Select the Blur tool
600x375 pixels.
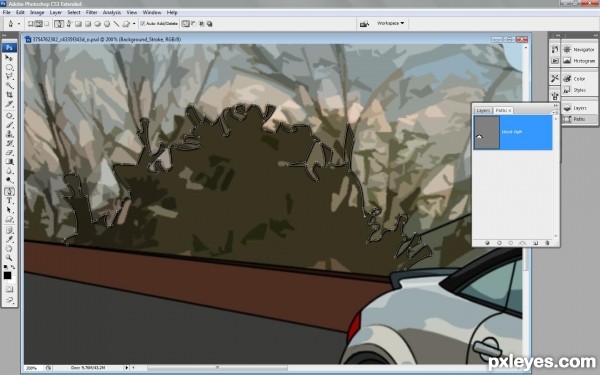click(9, 171)
